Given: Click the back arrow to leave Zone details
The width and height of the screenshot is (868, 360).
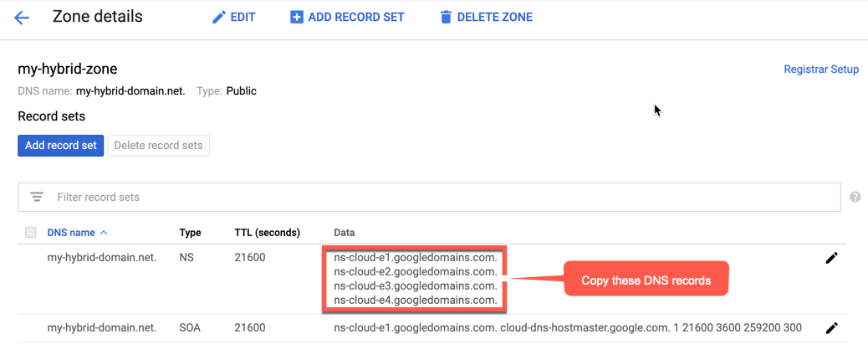Looking at the screenshot, I should click(22, 18).
